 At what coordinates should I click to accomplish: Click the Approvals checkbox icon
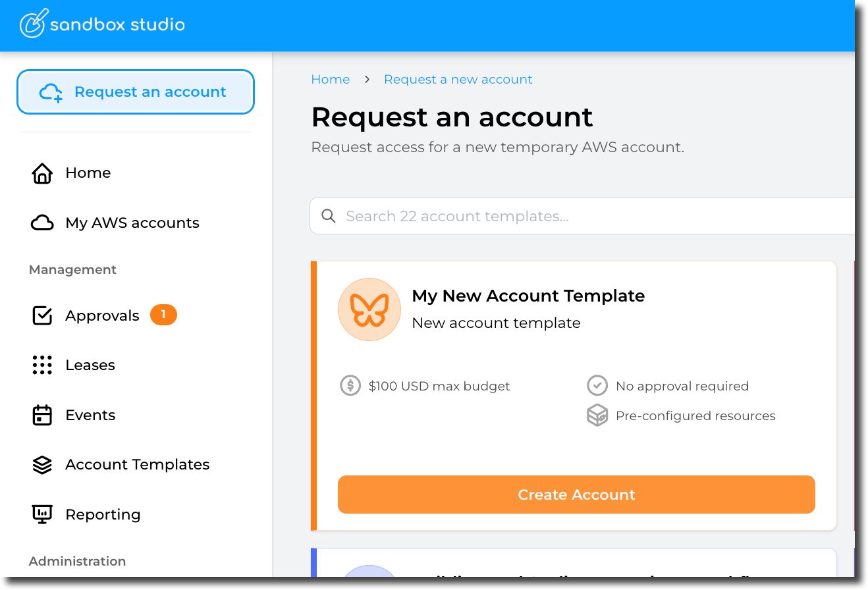point(42,316)
